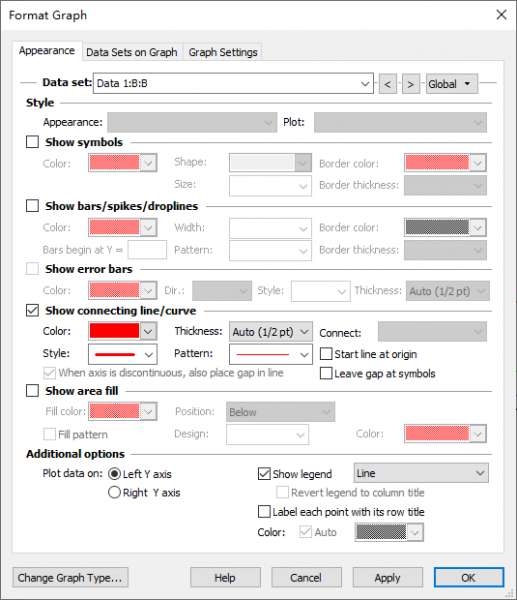517x600 pixels.
Task: Open the Global options menu button
Action: [452, 84]
